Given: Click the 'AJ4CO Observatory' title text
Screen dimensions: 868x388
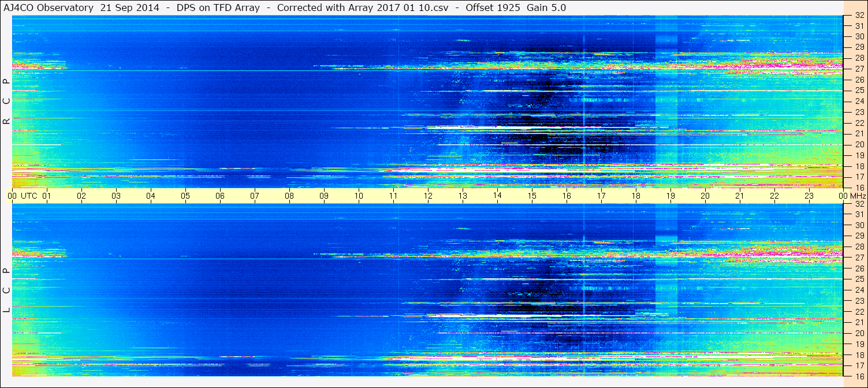Looking at the screenshot, I should (48, 8).
